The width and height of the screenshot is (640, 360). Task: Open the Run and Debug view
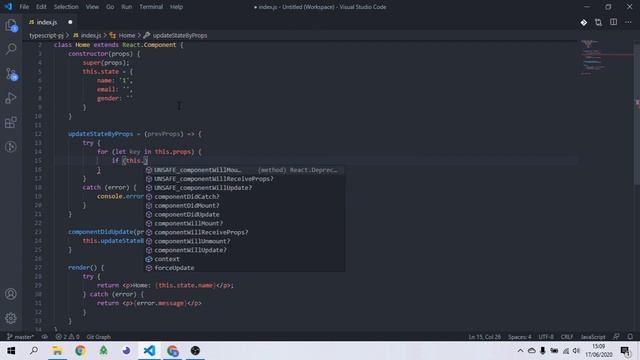tap(11, 98)
